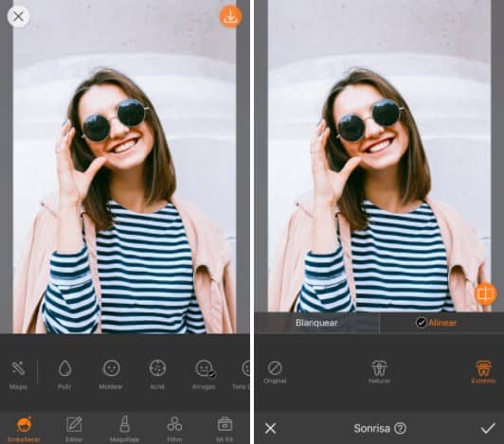Open the Arrugas wrinkle tool

click(x=204, y=374)
